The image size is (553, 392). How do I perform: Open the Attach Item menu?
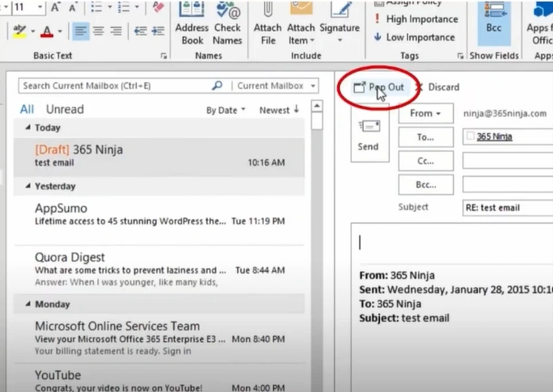click(301, 23)
